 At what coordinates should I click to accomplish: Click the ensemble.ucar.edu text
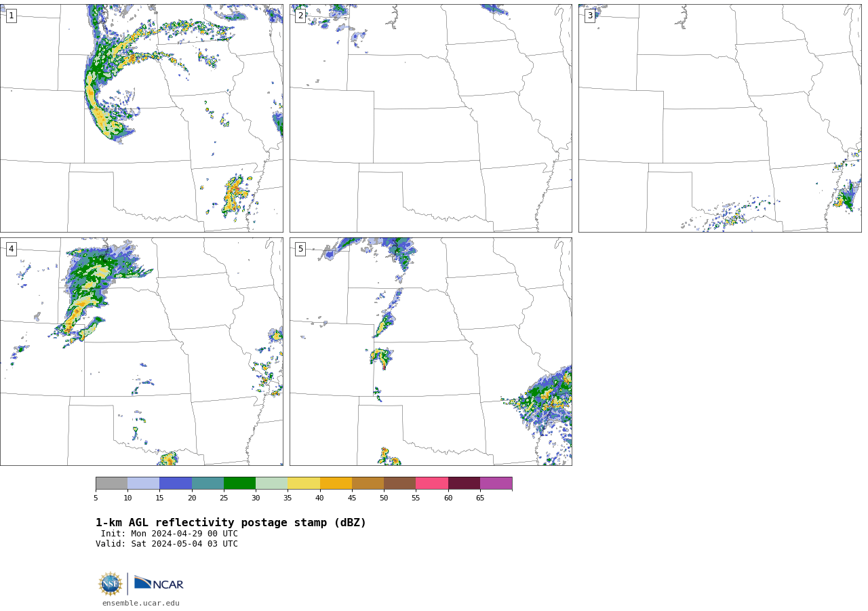[141, 604]
